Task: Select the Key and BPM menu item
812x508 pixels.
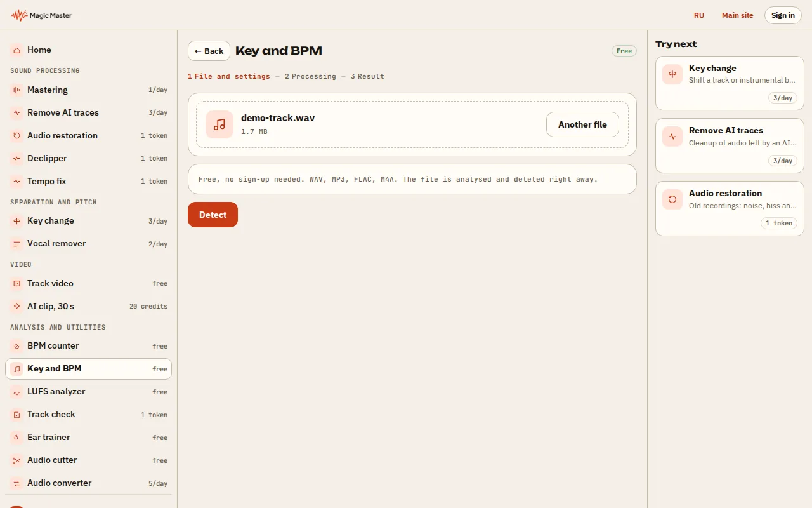Action: pos(88,369)
